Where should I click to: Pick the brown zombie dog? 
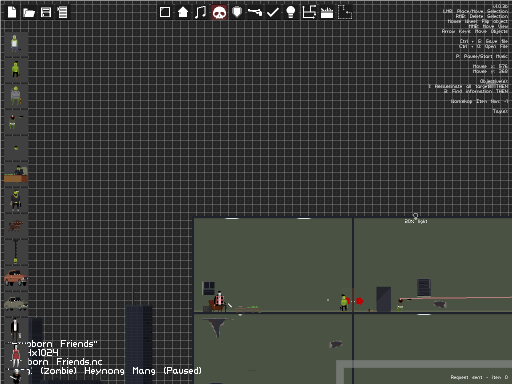click(x=15, y=226)
